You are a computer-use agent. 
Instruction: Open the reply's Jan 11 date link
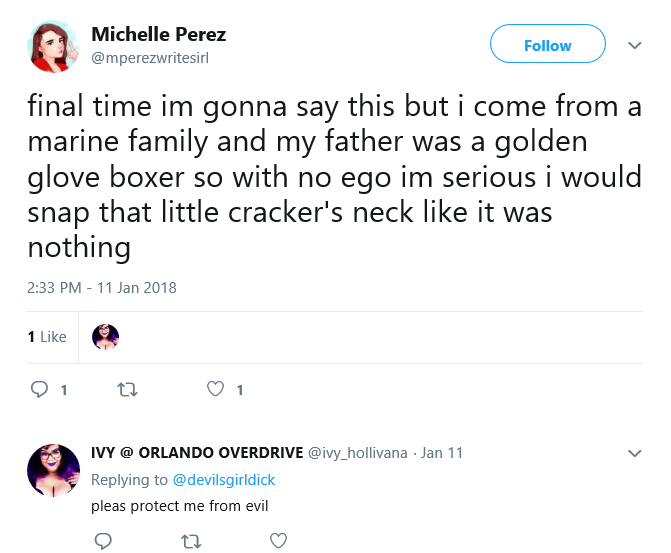[x=442, y=453]
